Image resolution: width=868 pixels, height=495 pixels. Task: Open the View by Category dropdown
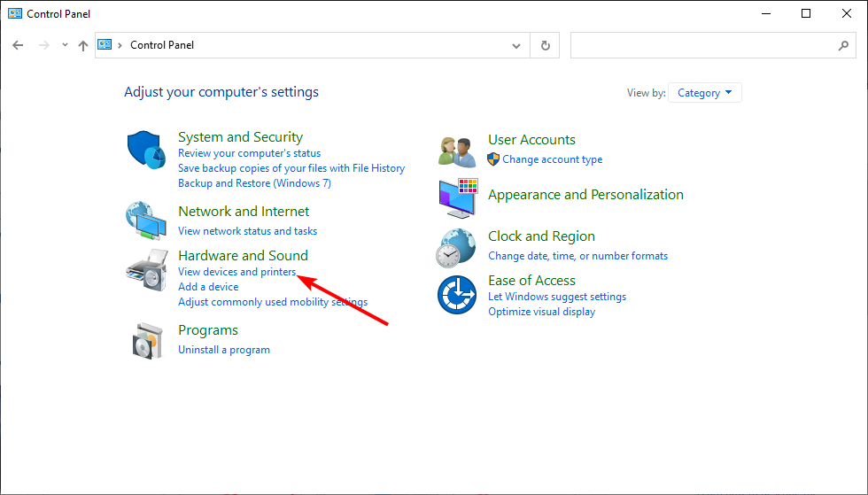click(705, 93)
